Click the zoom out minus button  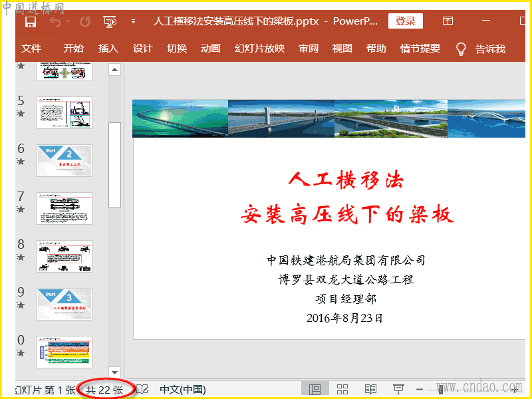(x=420, y=390)
